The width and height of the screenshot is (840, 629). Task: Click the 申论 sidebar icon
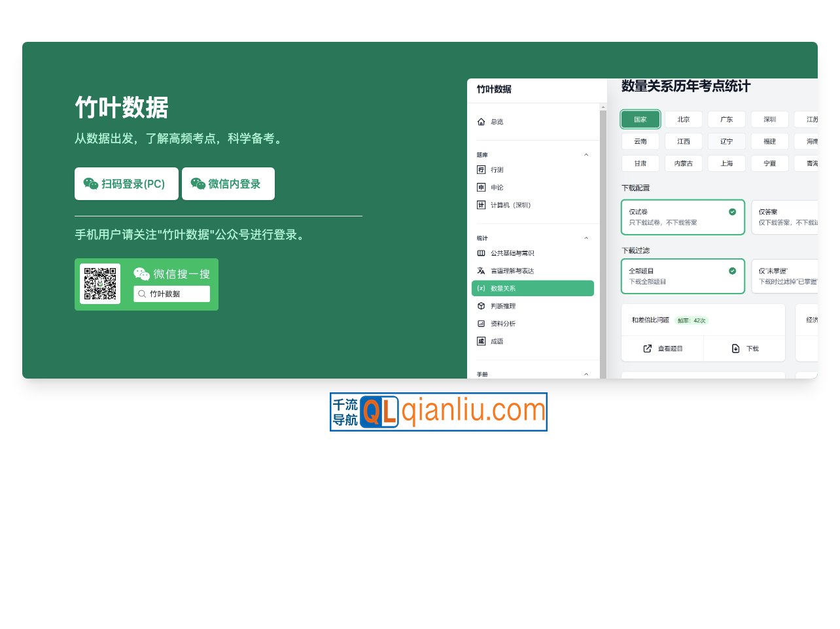[x=482, y=187]
